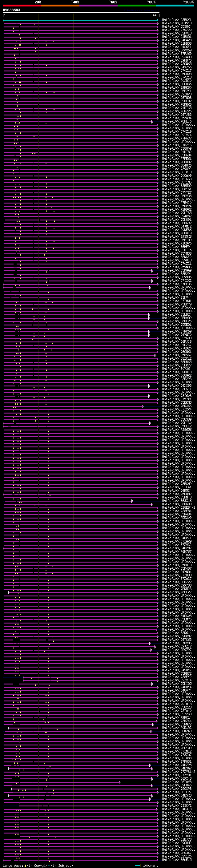The width and height of the screenshot is (197, 868).
Task: Open the UniRef100_C6TND8 hit
Action: coord(177,98)
